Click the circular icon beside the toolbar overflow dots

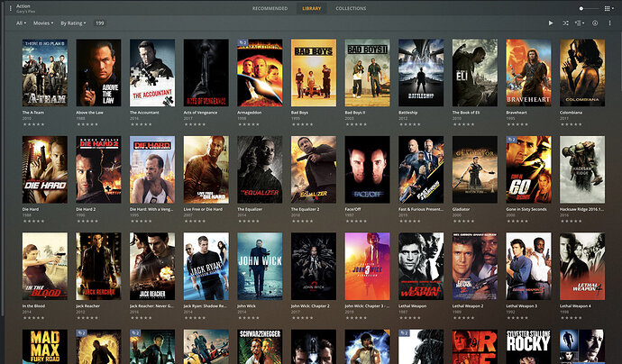point(595,23)
